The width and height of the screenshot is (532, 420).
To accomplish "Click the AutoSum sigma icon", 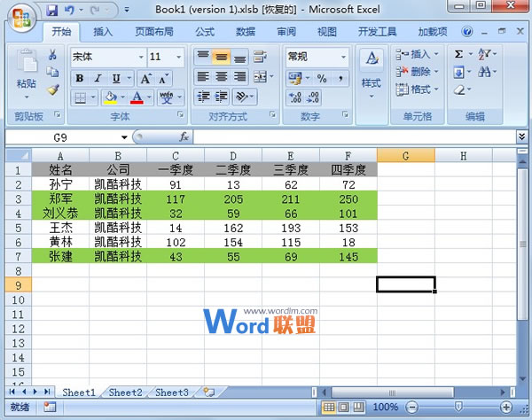I will tap(458, 54).
